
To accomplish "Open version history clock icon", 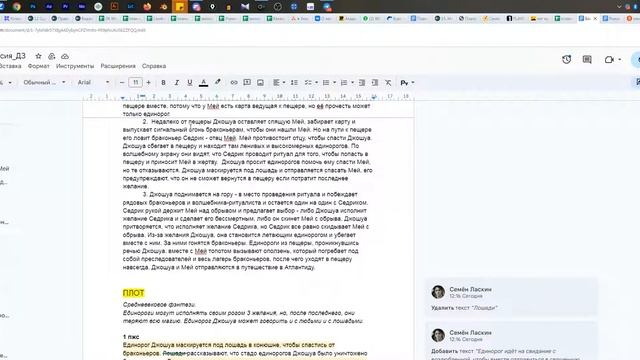I will click(x=567, y=60).
